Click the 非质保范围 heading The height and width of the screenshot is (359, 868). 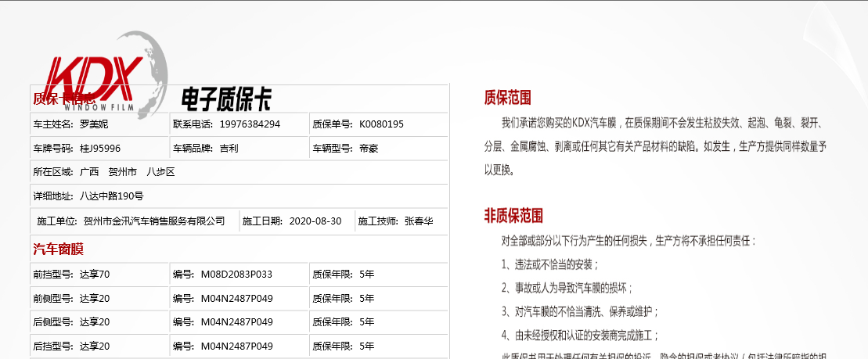point(513,216)
